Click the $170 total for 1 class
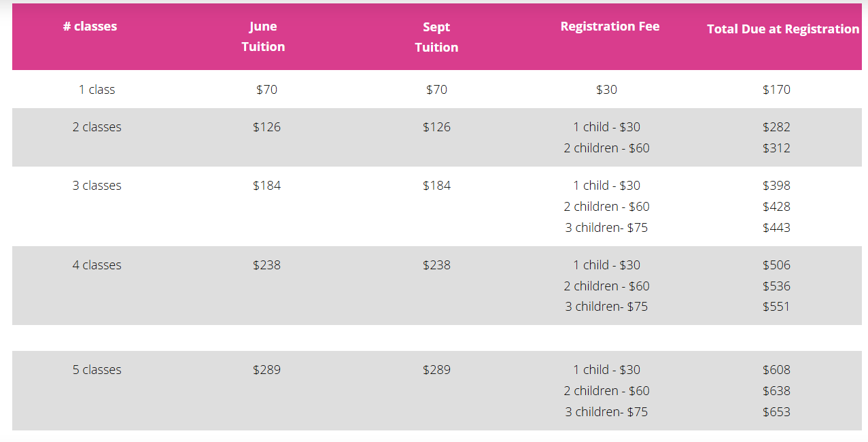 (x=776, y=90)
